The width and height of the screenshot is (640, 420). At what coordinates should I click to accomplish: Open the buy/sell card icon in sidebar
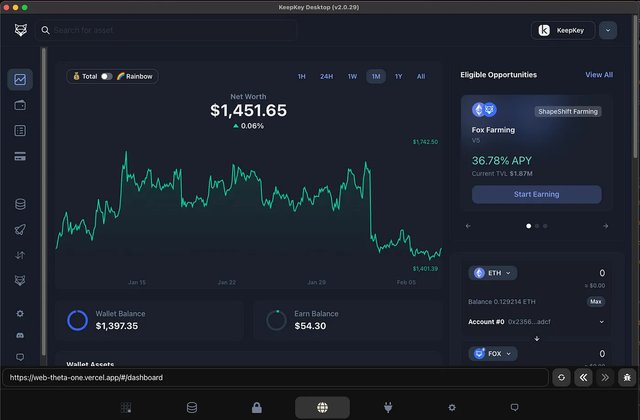point(20,156)
